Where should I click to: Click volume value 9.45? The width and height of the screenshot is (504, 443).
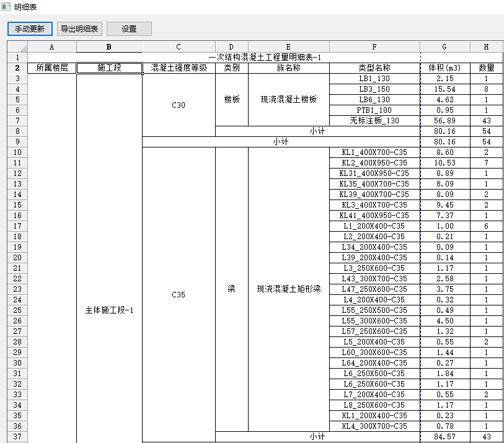pos(445,205)
